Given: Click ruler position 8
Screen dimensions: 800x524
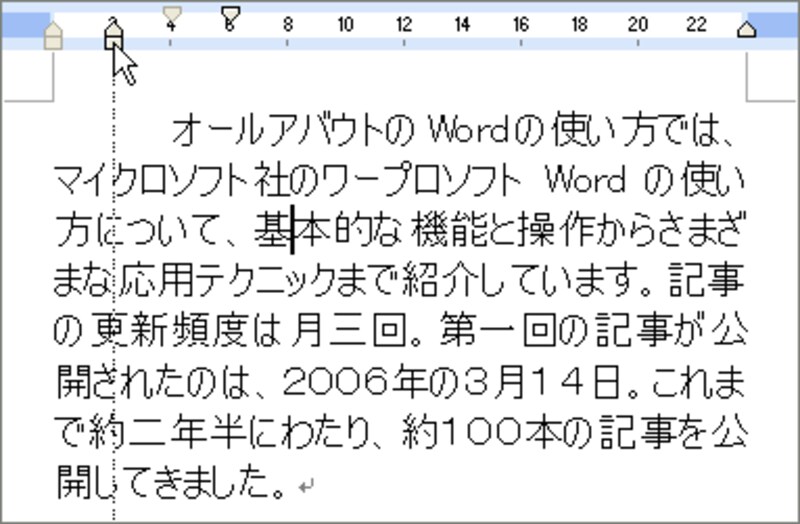Looking at the screenshot, I should 288,24.
